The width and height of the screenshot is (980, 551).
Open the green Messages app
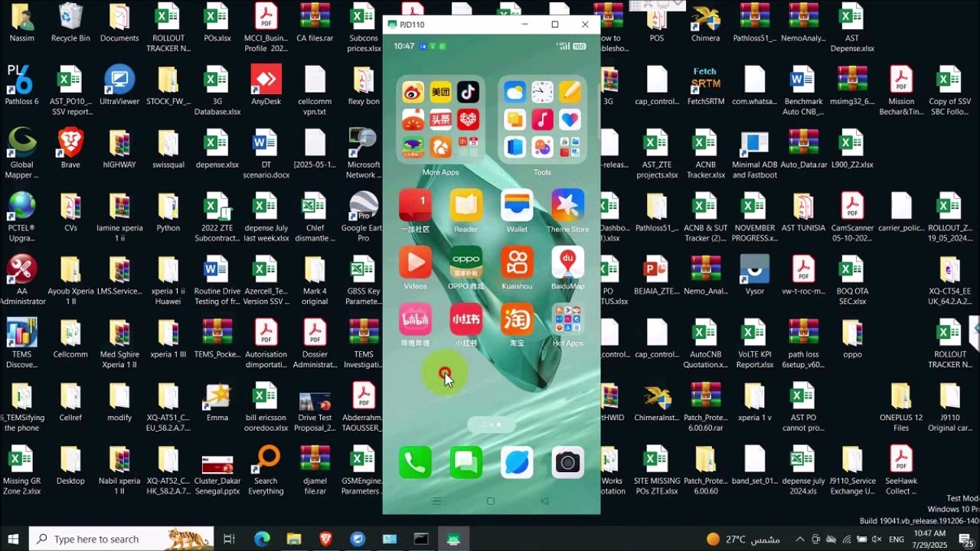[465, 462]
